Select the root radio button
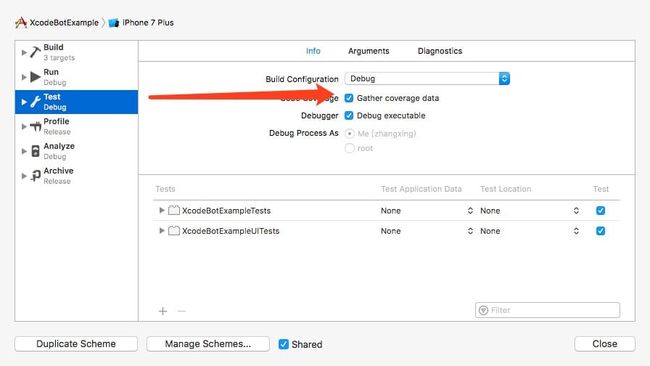650x366 pixels. (349, 148)
